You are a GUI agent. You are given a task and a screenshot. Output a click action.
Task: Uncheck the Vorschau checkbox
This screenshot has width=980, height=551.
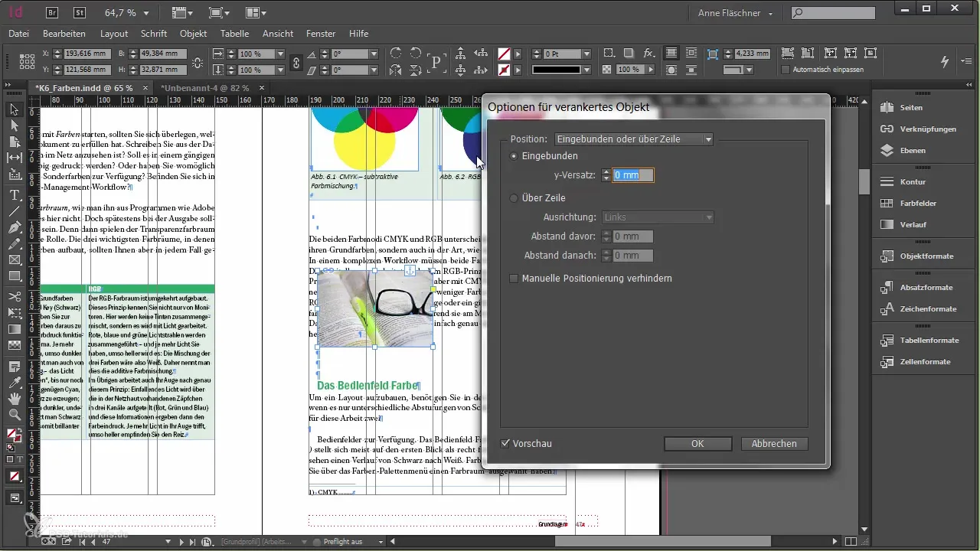point(505,444)
